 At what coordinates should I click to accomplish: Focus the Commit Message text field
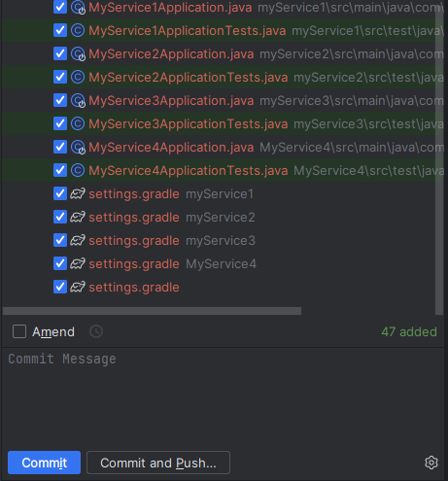point(223,396)
